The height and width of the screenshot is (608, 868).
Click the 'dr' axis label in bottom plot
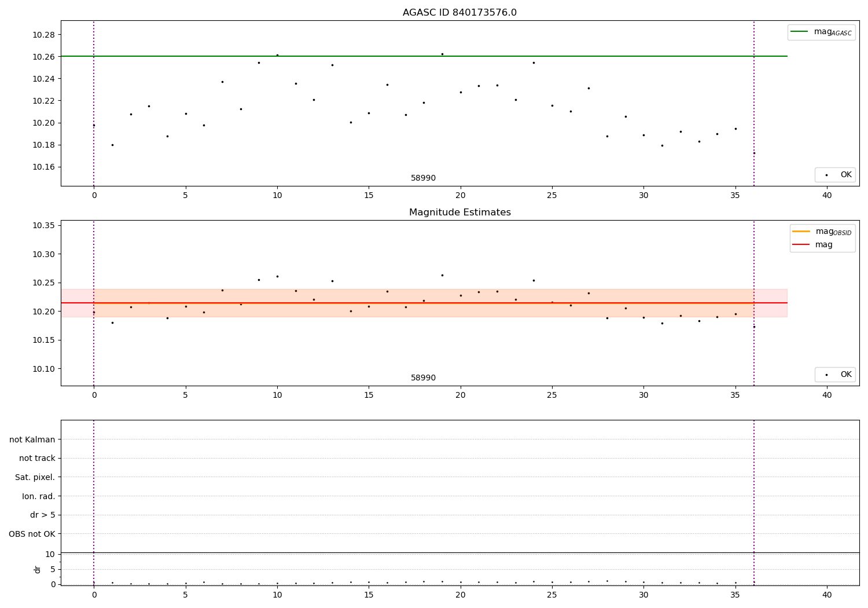(x=38, y=569)
